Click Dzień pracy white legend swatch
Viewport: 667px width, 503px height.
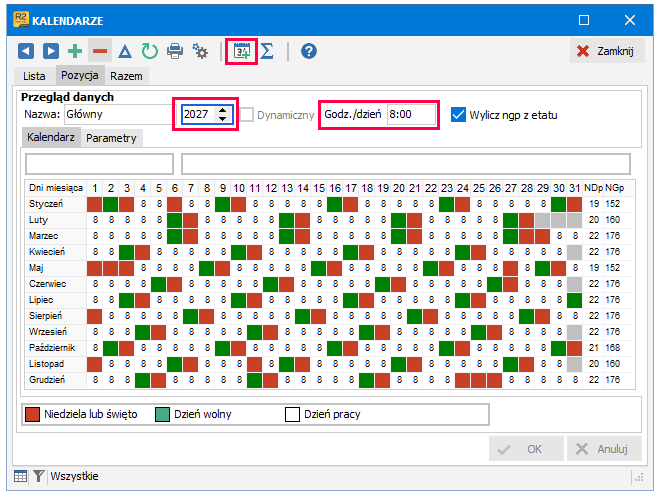click(292, 414)
